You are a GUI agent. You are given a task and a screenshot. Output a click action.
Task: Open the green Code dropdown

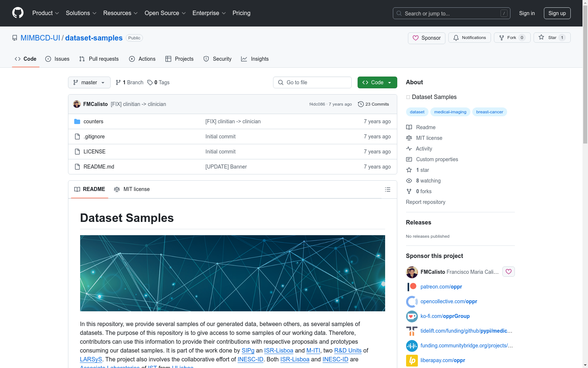(x=377, y=82)
